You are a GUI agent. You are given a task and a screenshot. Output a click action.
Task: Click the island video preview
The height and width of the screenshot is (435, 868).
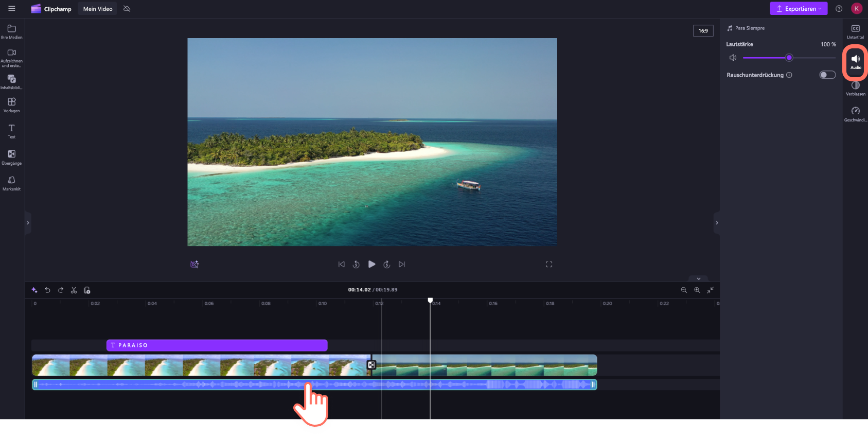(372, 142)
